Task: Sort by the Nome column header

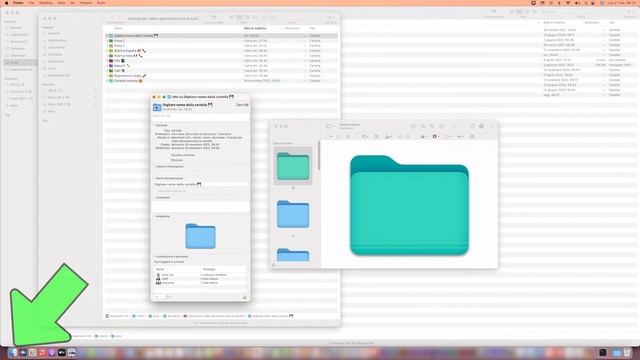Action: [x=118, y=28]
